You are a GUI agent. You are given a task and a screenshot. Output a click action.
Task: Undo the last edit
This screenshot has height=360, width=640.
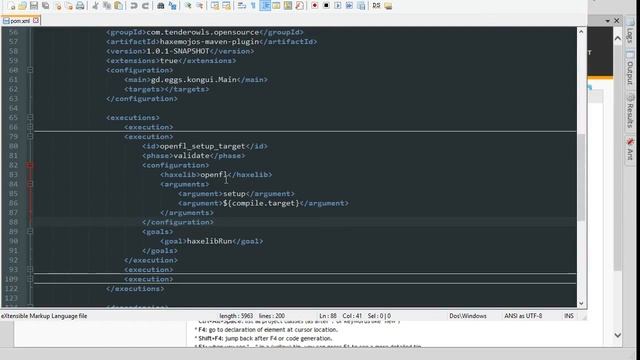[x=133, y=6]
